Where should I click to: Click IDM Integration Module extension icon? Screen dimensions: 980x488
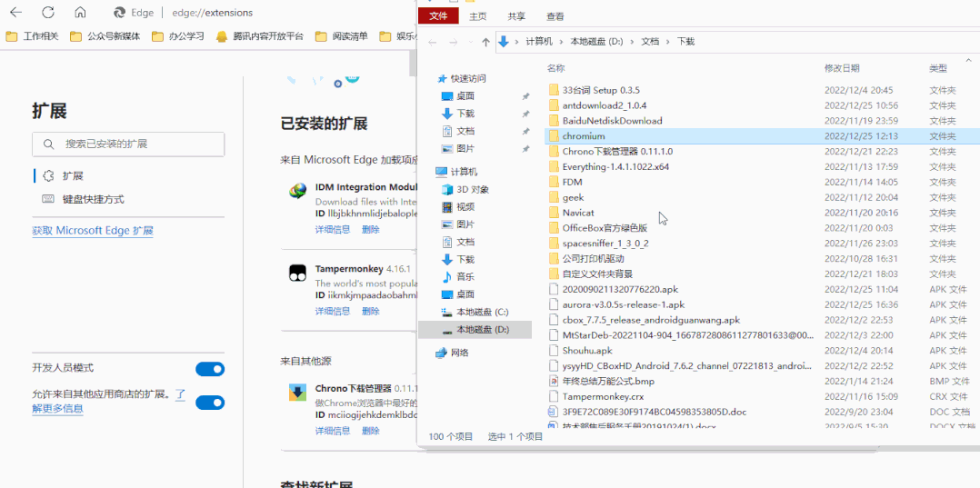coord(297,191)
